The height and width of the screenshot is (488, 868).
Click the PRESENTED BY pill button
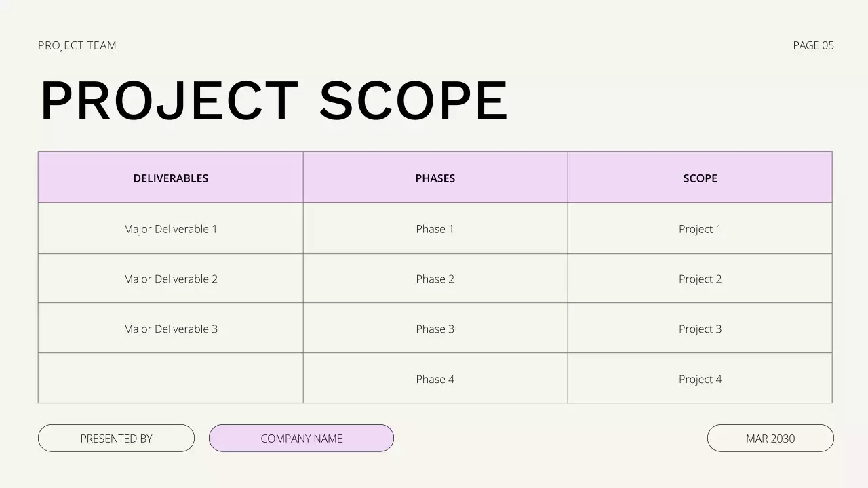pyautogui.click(x=116, y=439)
